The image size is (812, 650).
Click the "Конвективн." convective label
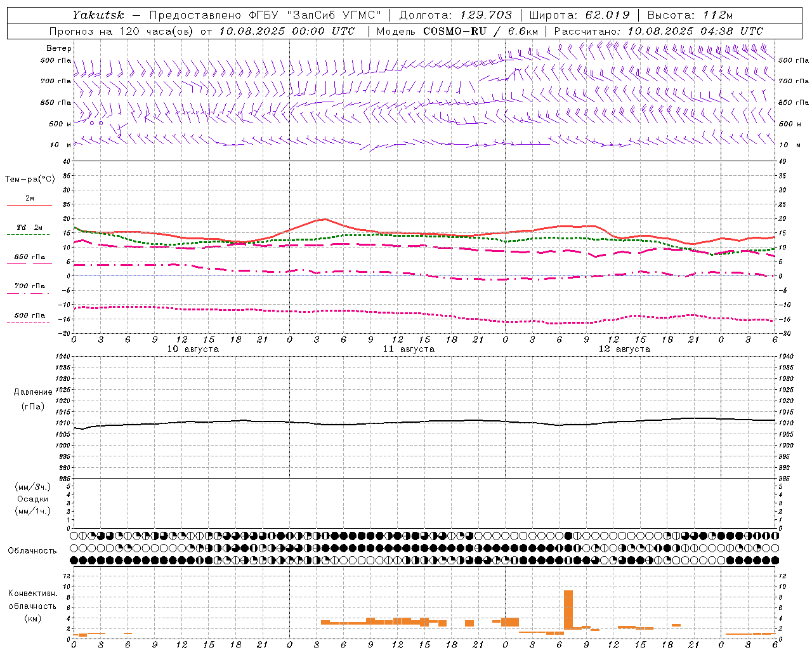(33, 594)
